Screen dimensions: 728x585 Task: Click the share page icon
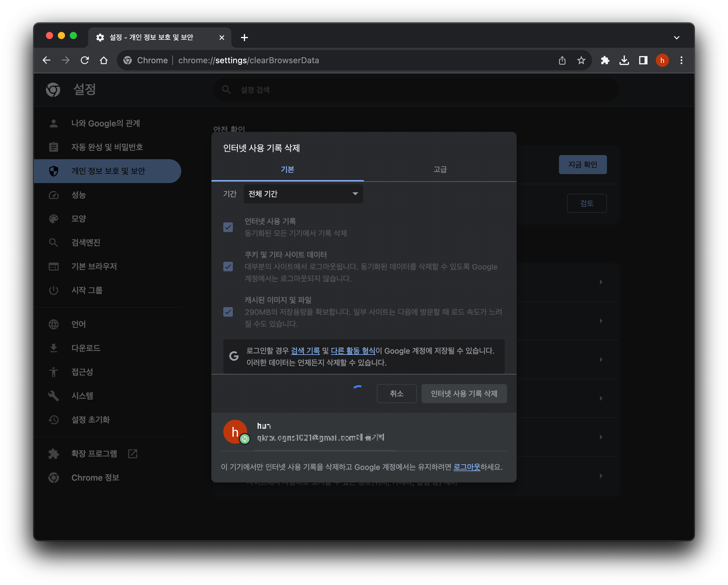click(562, 61)
